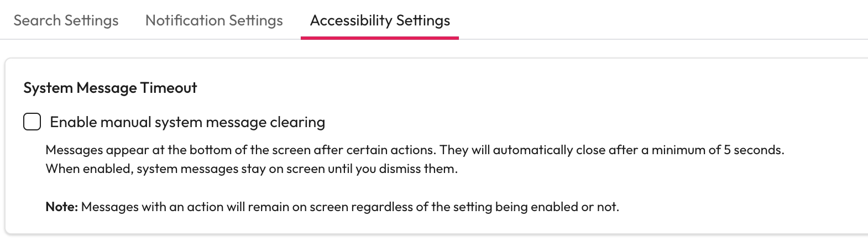Click the line starting 'When enabled, system messages'

click(252, 169)
